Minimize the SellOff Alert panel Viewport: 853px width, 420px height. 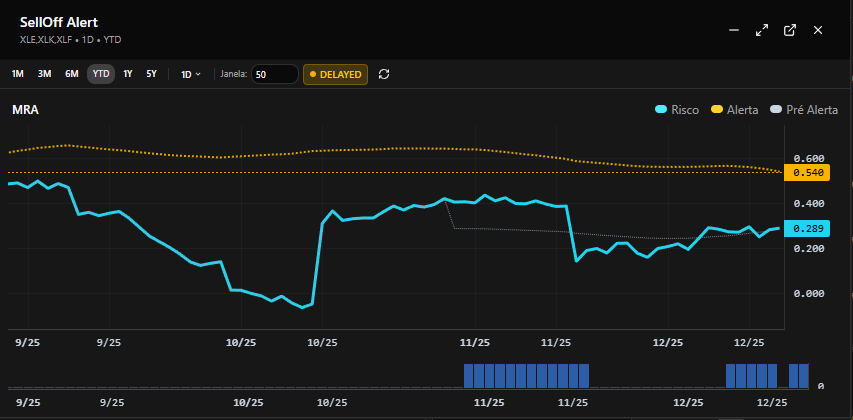pos(734,30)
